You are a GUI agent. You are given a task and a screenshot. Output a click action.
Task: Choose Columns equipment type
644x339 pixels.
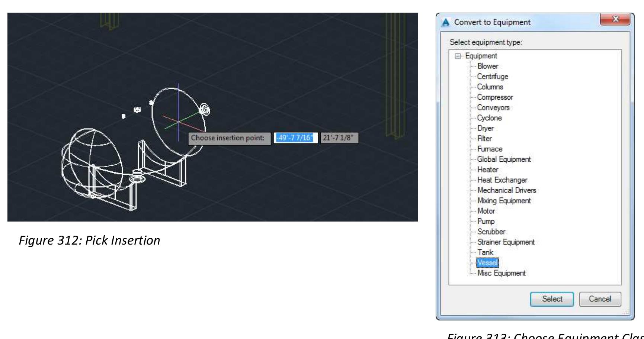pyautogui.click(x=490, y=87)
